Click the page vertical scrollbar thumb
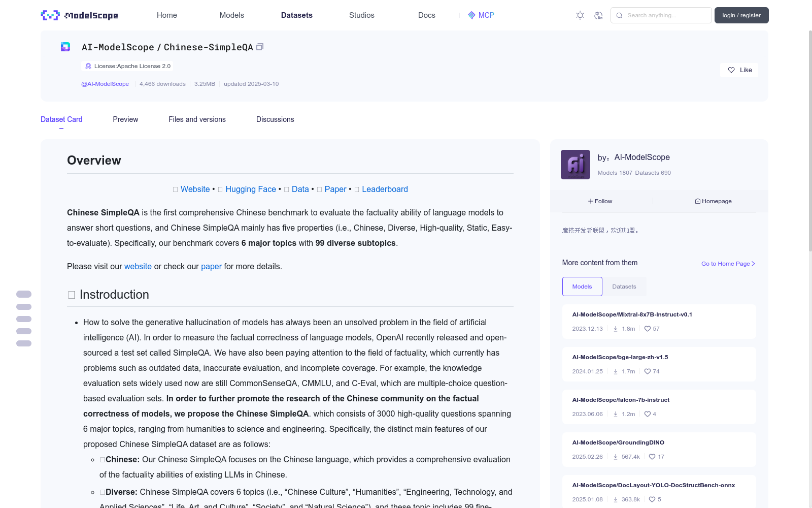 810,141
